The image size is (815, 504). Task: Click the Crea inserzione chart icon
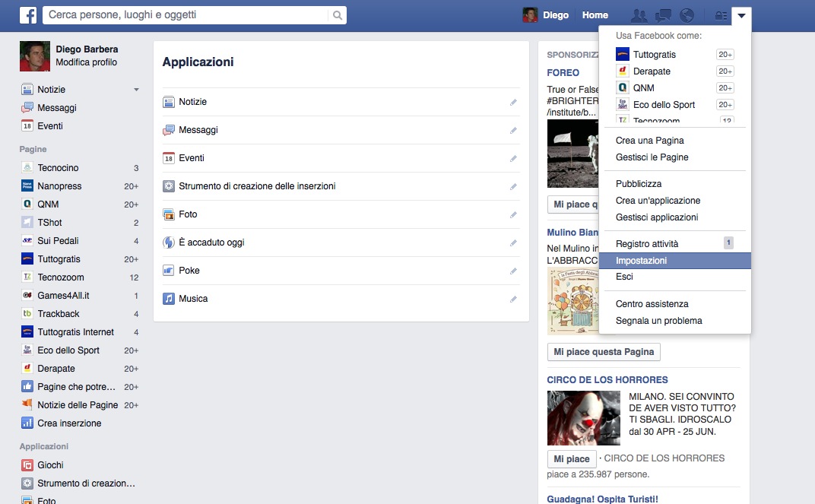coord(27,423)
